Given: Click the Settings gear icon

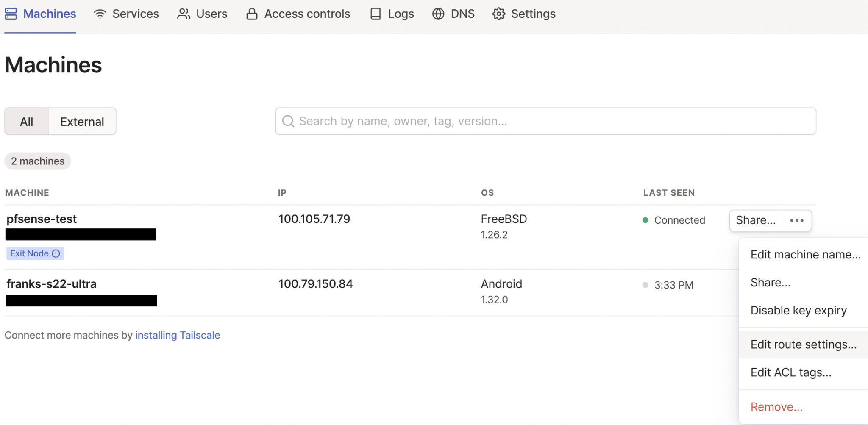Looking at the screenshot, I should pos(499,14).
